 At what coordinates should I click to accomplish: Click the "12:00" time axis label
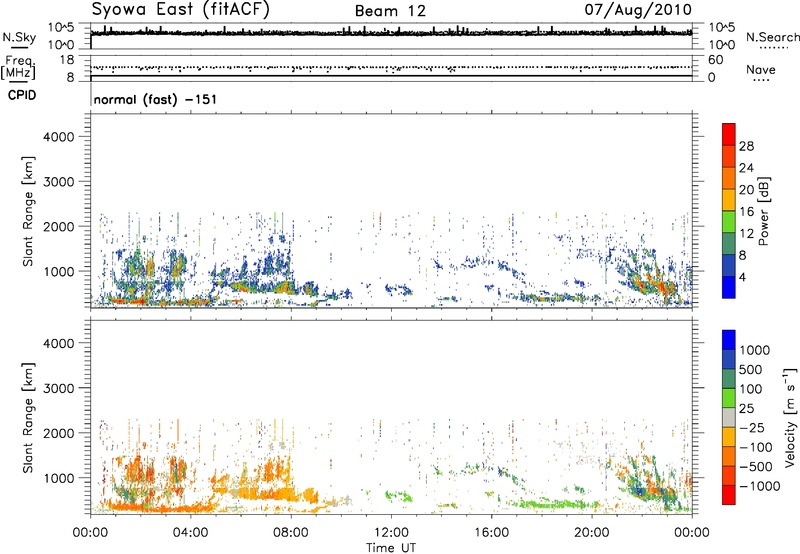coord(391,533)
